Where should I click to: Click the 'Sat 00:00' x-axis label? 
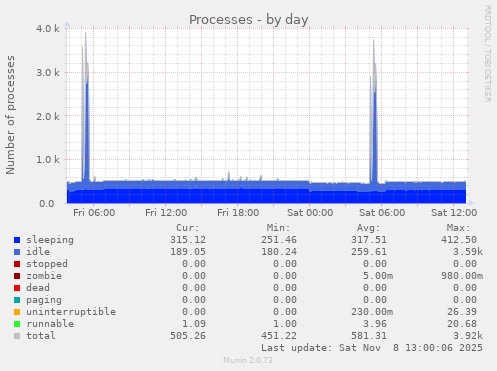[310, 213]
